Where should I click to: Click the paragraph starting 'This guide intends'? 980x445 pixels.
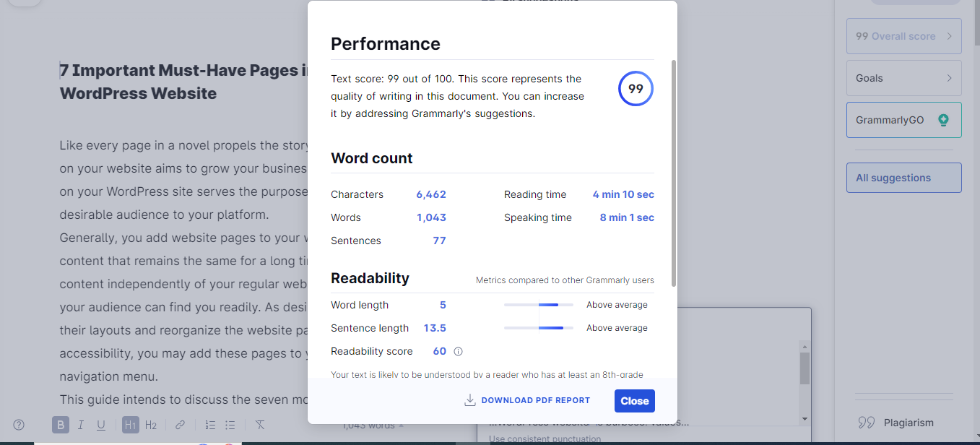[x=183, y=399]
